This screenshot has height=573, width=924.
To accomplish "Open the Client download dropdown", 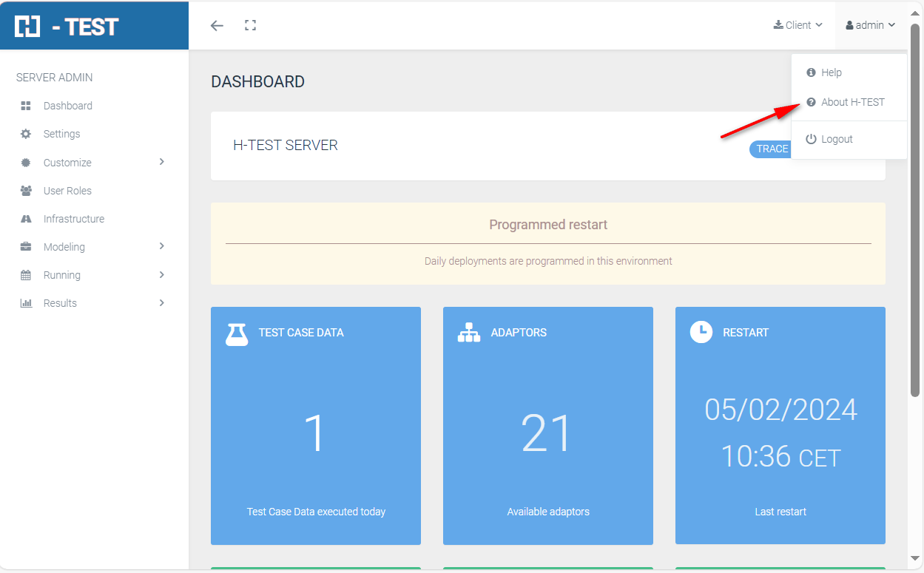I will click(x=798, y=25).
